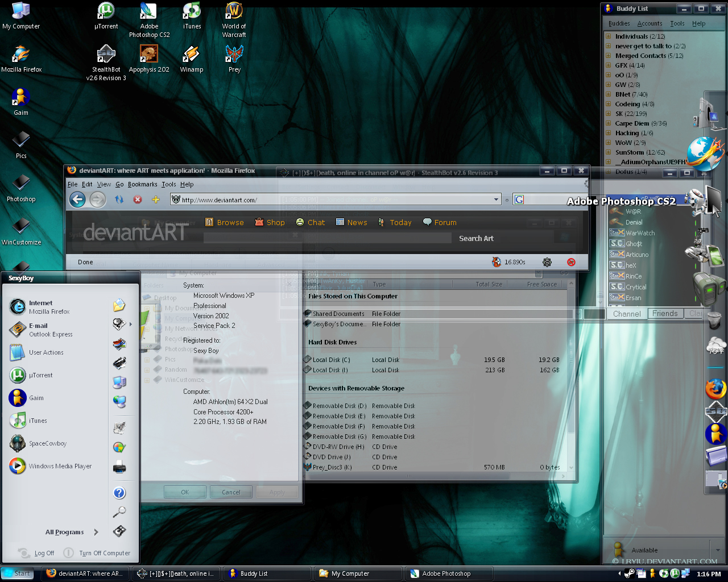This screenshot has height=582, width=728.
Task: Expand the All Programs arrow in Start menu
Action: pos(96,532)
